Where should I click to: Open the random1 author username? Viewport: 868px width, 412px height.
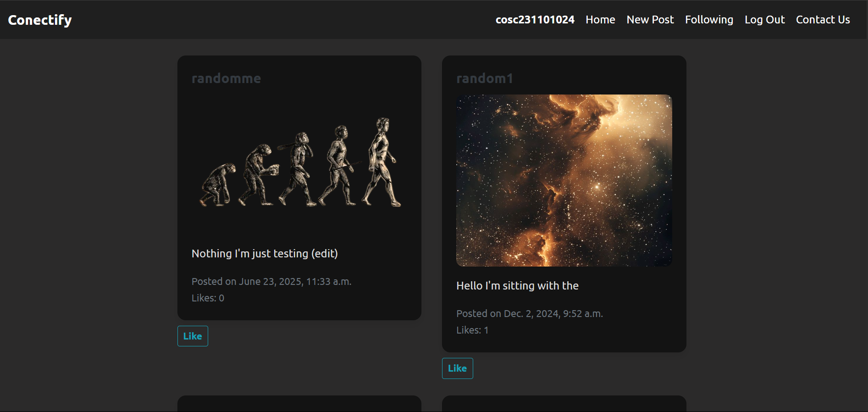click(484, 78)
